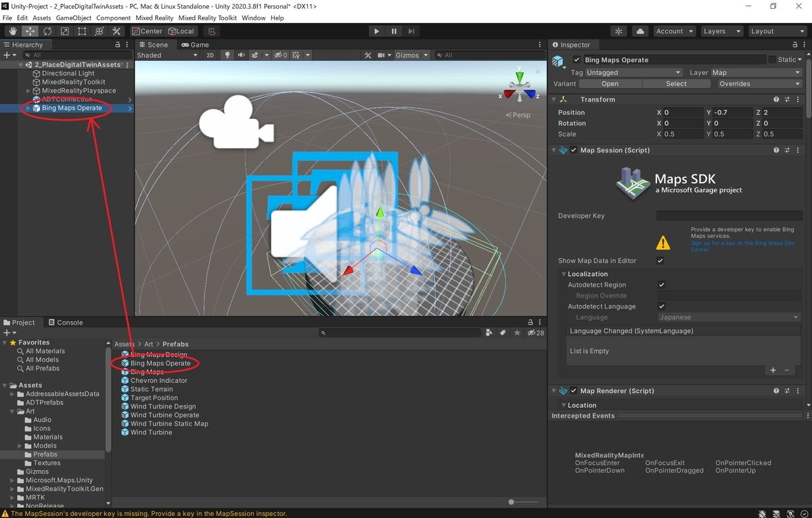Search by type icon in Project panel
Image resolution: width=812 pixels, height=518 pixels.
click(489, 333)
